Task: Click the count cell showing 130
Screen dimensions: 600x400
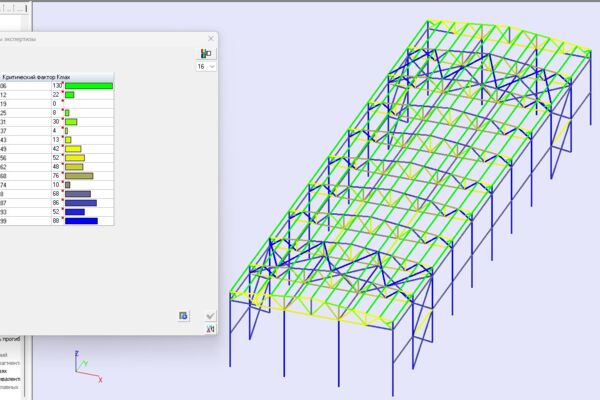Action: [x=58, y=86]
